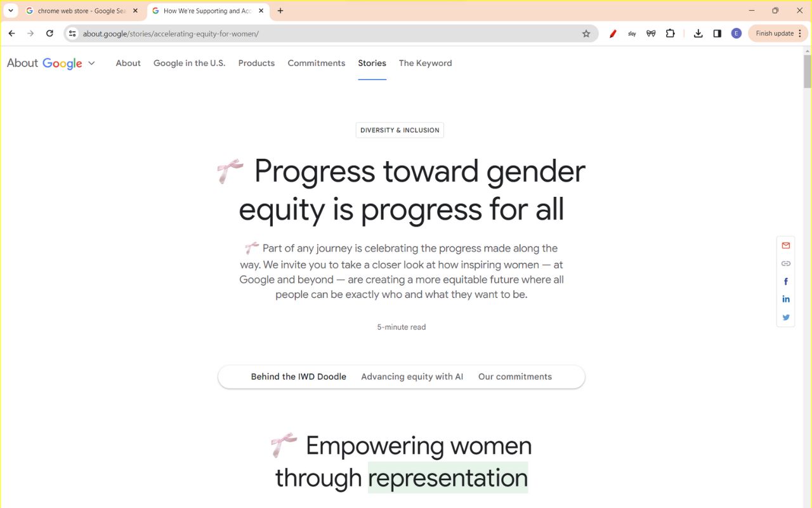Reload the current page

click(49, 34)
